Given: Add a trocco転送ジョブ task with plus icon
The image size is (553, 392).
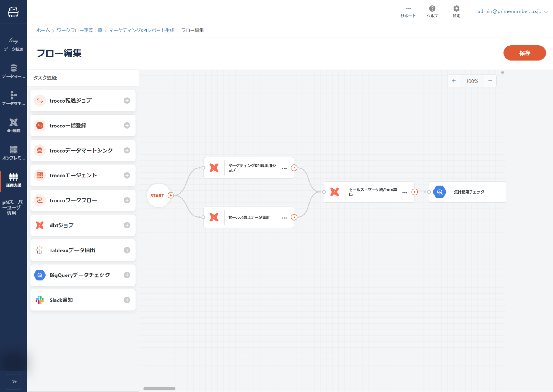Looking at the screenshot, I should [127, 101].
